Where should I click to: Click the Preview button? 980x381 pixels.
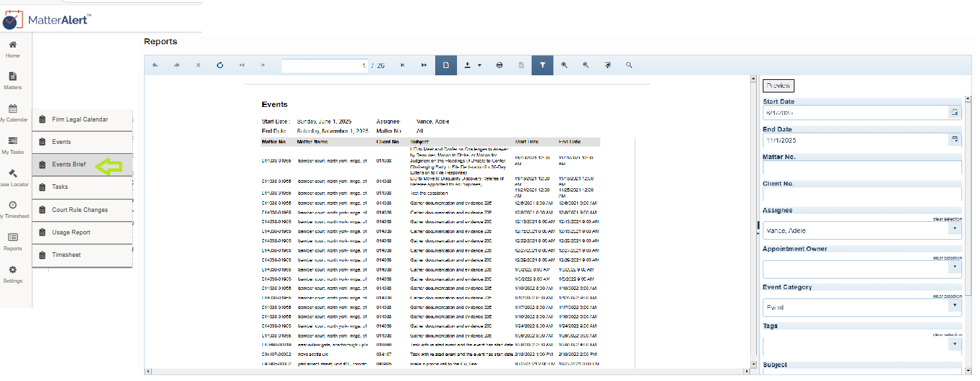pyautogui.click(x=778, y=85)
